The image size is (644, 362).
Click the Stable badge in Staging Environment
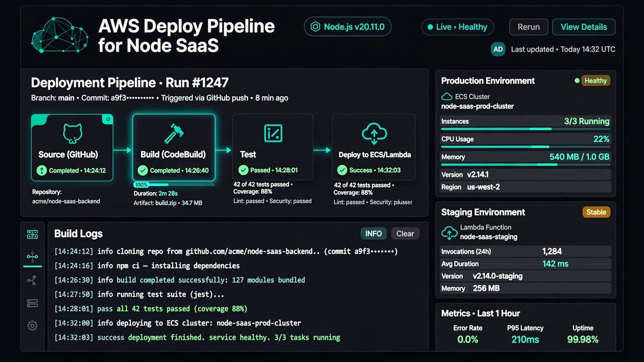tap(596, 212)
